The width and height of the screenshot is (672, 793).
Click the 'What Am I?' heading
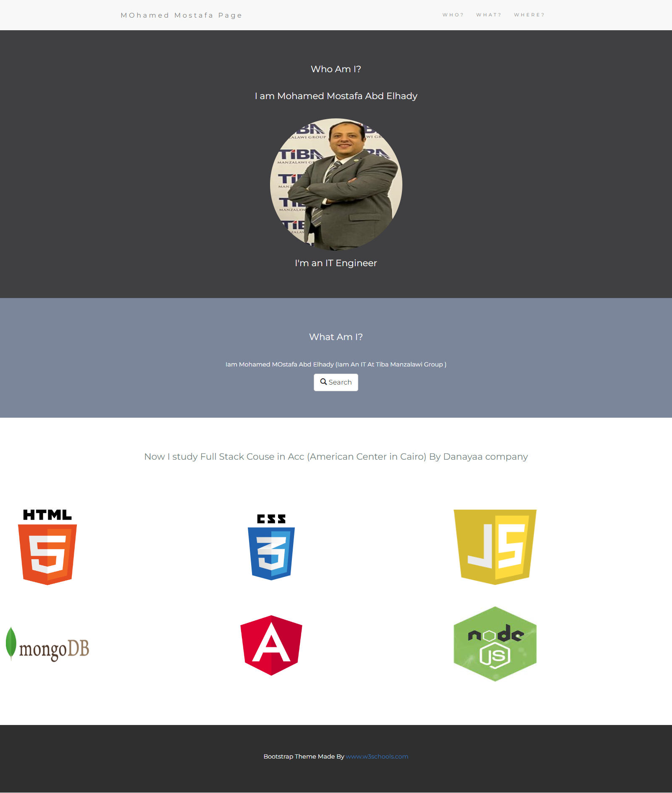tap(336, 337)
